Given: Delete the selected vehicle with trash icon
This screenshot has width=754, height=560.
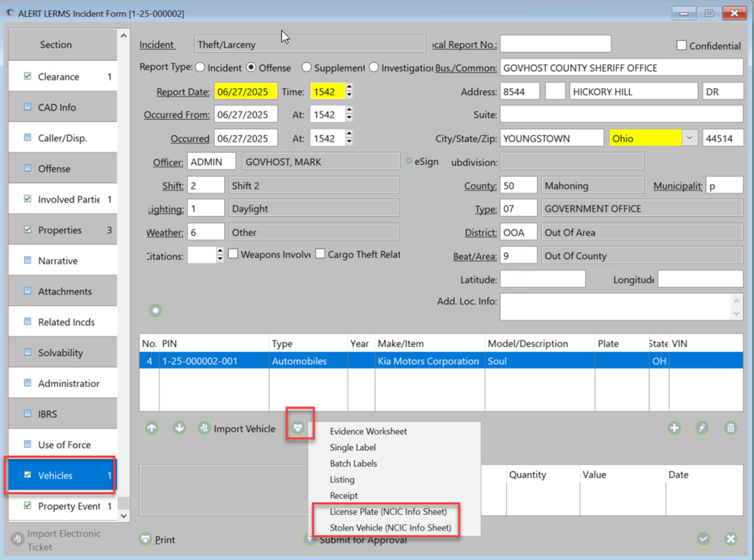Looking at the screenshot, I should [x=730, y=428].
